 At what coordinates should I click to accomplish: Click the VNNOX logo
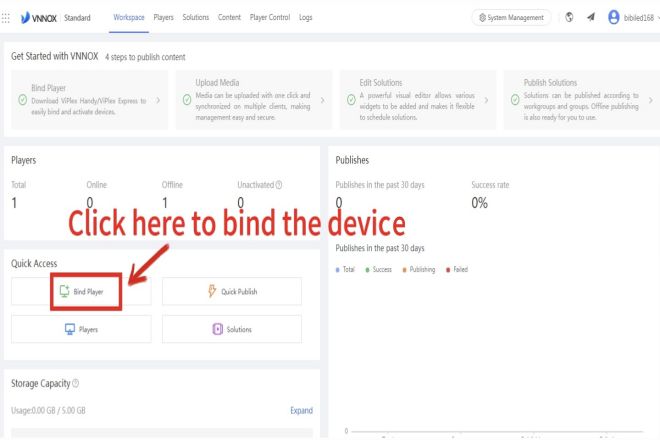coord(38,18)
